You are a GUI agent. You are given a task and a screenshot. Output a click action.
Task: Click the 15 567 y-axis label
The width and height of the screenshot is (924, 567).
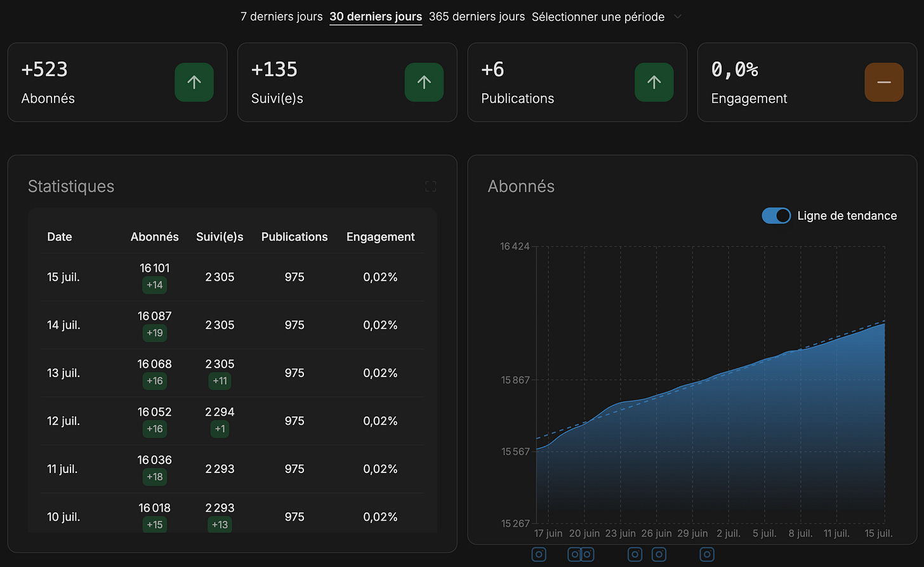tap(515, 452)
